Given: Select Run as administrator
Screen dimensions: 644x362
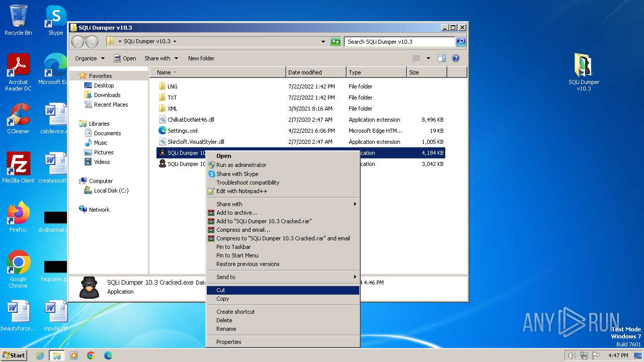Looking at the screenshot, I should [x=283, y=165].
